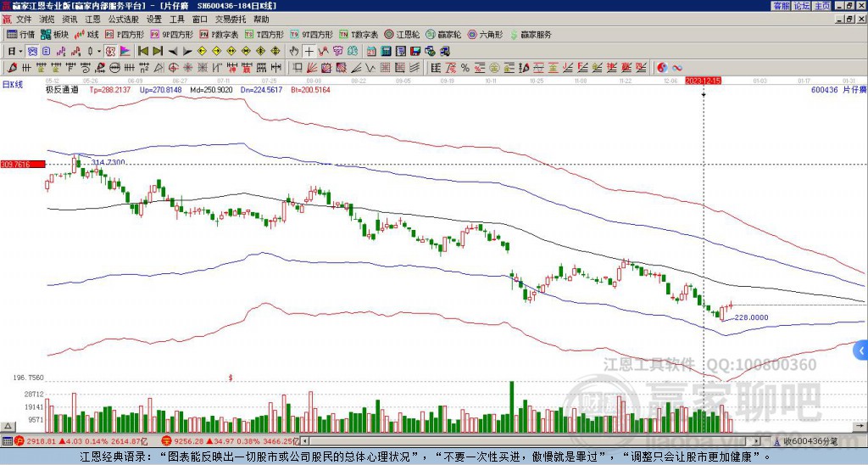The height and width of the screenshot is (465, 868).
Task: Open the 工具 menu
Action: click(x=176, y=20)
